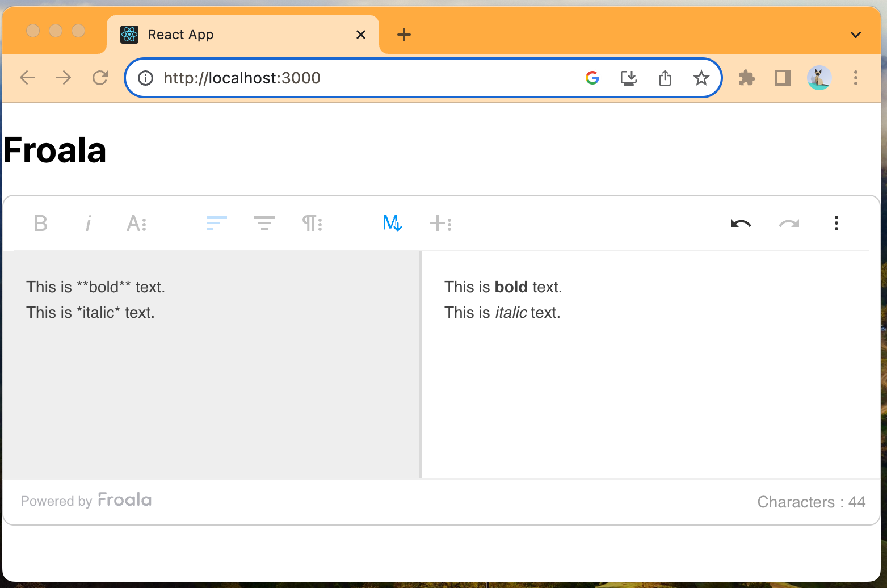887x588 pixels.
Task: Click the share icon in the address bar
Action: (x=665, y=78)
